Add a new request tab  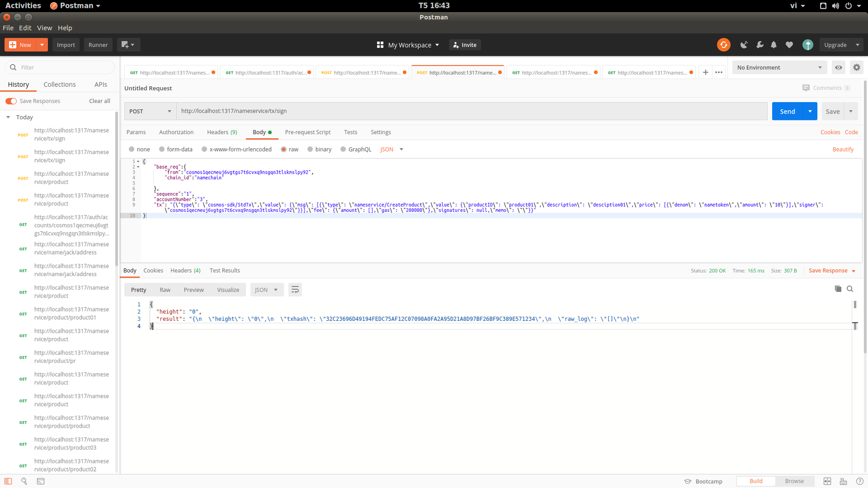point(705,73)
